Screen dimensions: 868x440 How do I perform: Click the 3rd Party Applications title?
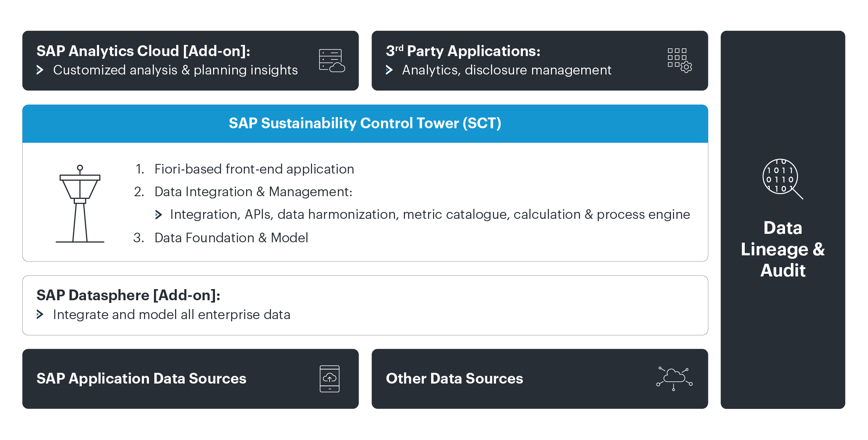(x=463, y=51)
